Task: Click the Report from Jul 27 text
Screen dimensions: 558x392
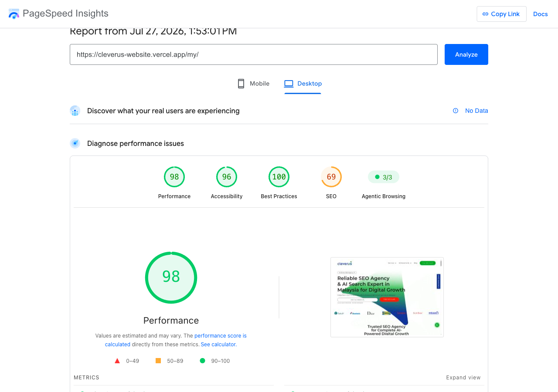Action: pyautogui.click(x=153, y=31)
